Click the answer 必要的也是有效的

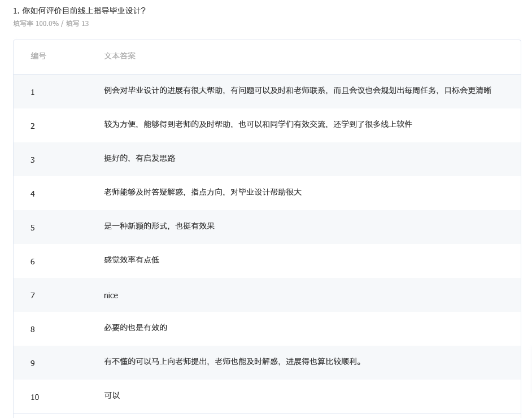click(x=135, y=328)
